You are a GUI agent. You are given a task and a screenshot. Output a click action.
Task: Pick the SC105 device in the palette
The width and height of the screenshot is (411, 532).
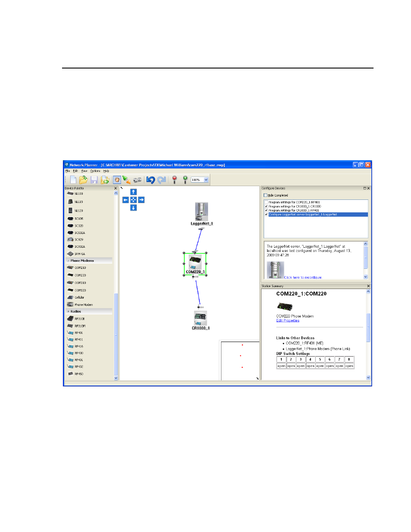75,219
